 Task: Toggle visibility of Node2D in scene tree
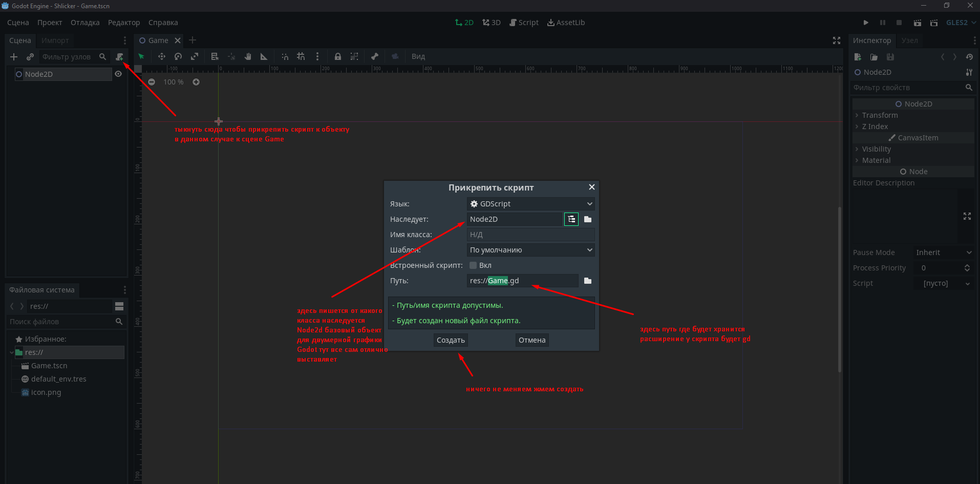point(118,74)
